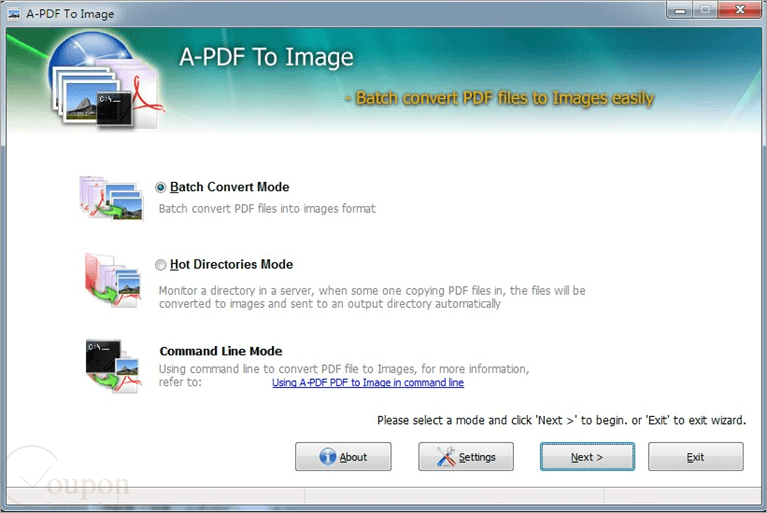
Task: Select the Hot Directories Mode radio button
Action: (160, 265)
